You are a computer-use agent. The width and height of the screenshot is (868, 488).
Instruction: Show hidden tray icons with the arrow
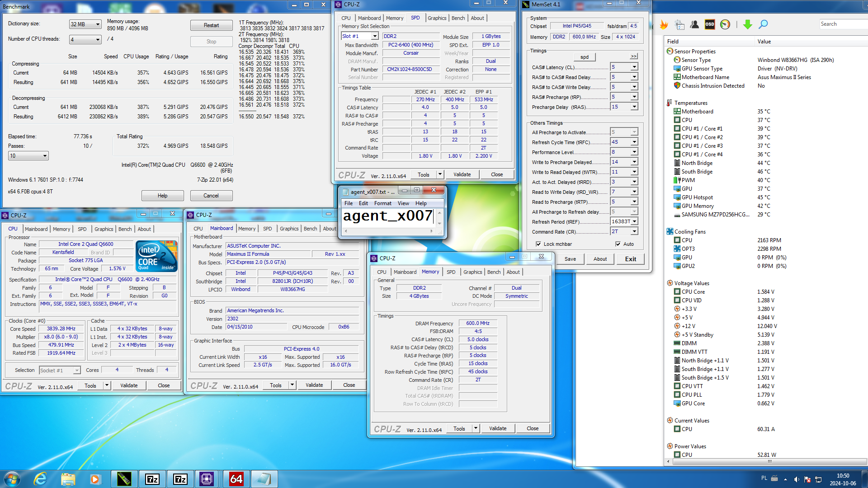[x=785, y=479]
